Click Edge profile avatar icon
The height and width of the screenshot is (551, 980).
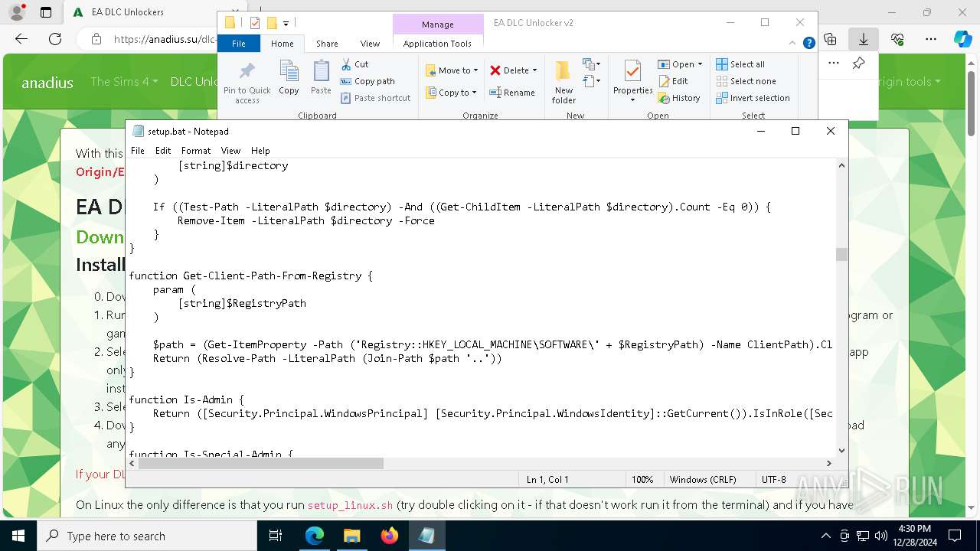pyautogui.click(x=18, y=12)
